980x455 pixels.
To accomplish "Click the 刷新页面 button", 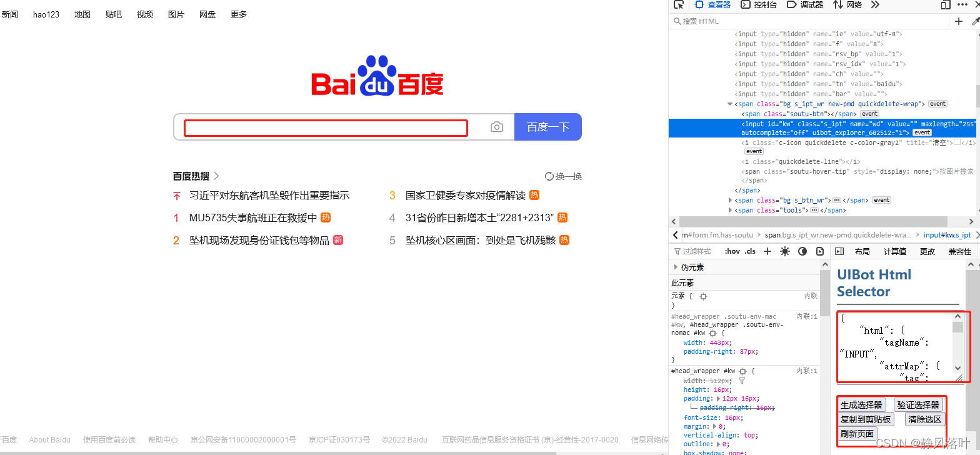I will pos(857,434).
